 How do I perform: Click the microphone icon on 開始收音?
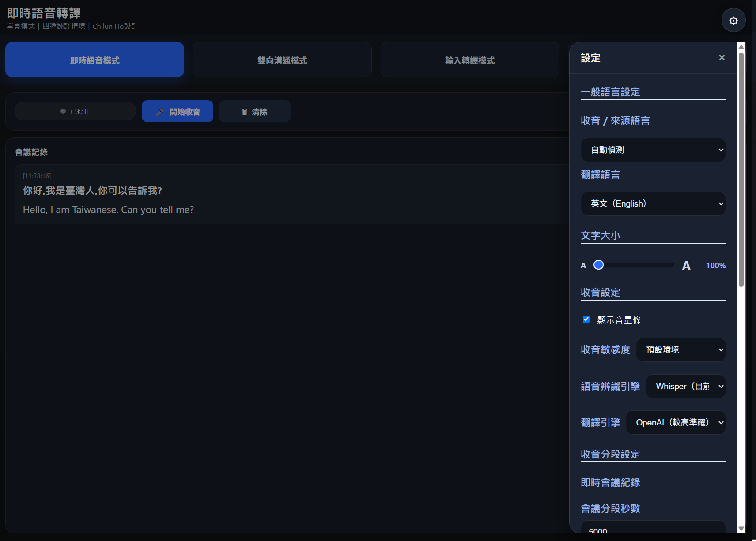(x=160, y=112)
